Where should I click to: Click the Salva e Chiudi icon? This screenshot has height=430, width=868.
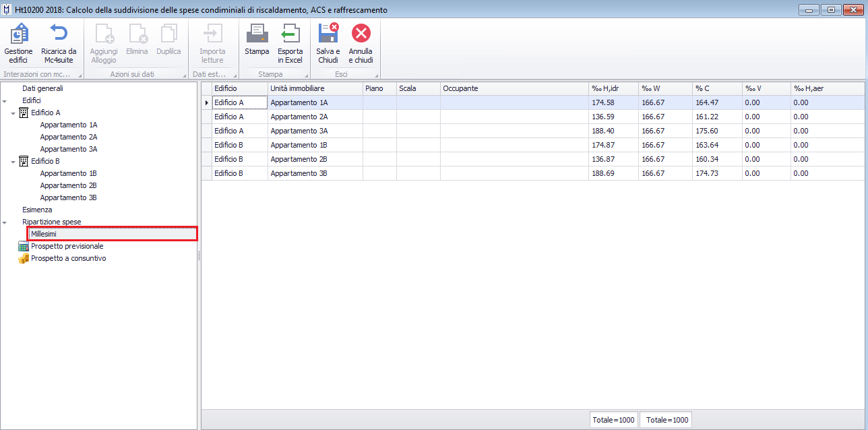pos(328,42)
